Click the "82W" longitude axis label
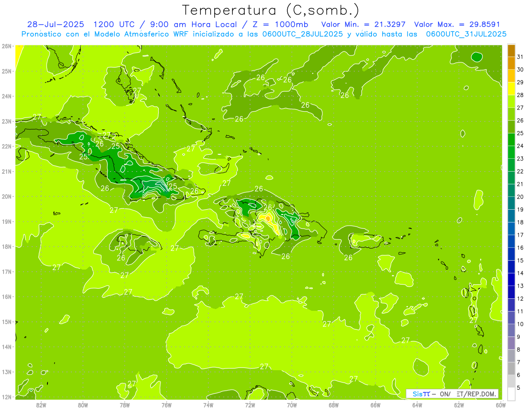Screen dimensions: 532x411 (x=41, y=405)
